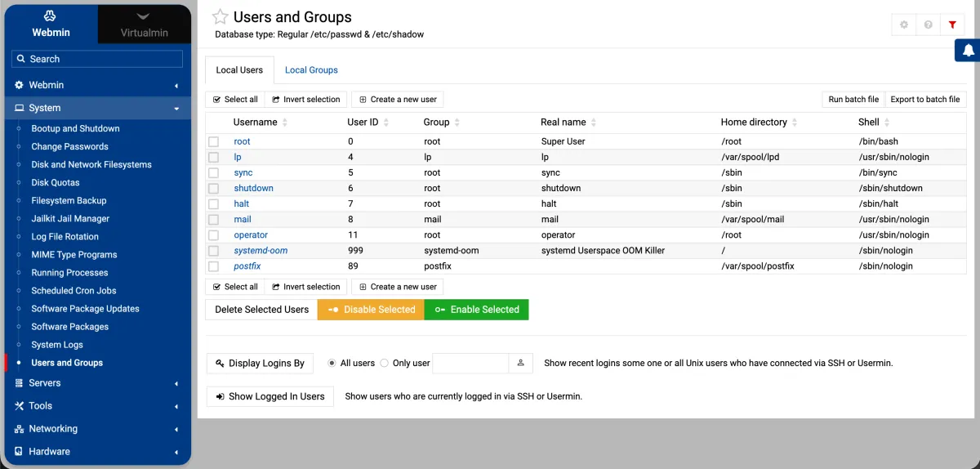Viewport: 980px width, 469px height.
Task: Click Display Logins By button
Action: pyautogui.click(x=261, y=364)
